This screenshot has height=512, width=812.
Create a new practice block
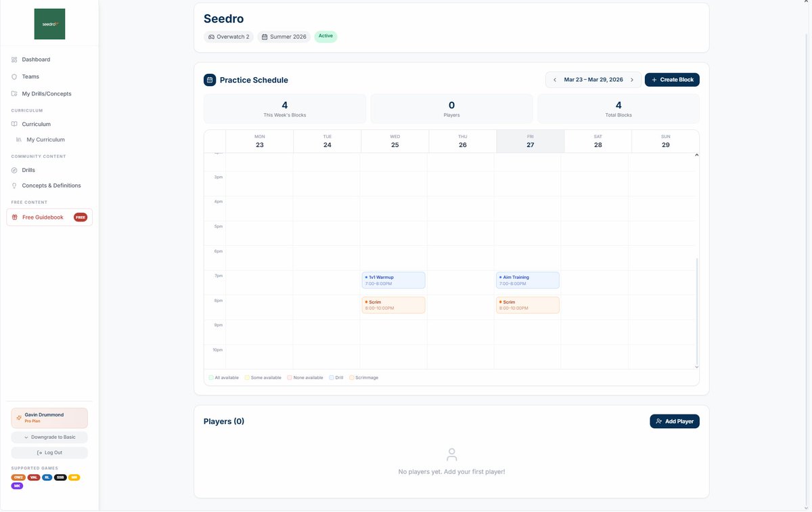click(x=672, y=80)
